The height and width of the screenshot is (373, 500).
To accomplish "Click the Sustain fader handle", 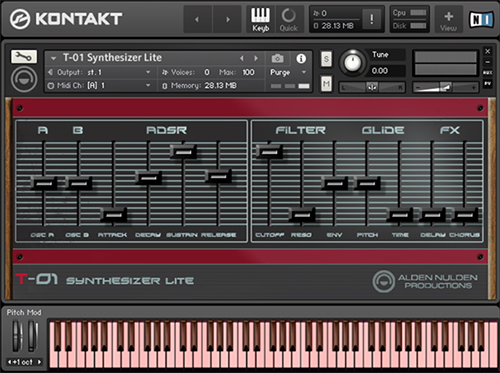I will (184, 152).
